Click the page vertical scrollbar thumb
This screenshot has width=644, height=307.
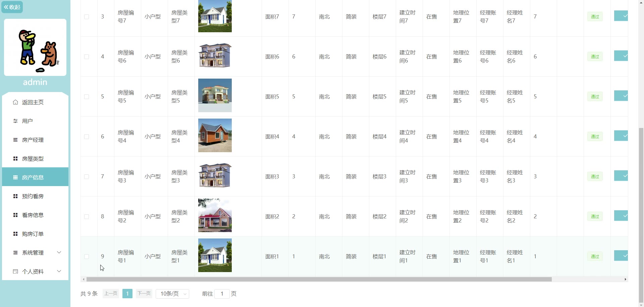click(x=641, y=215)
